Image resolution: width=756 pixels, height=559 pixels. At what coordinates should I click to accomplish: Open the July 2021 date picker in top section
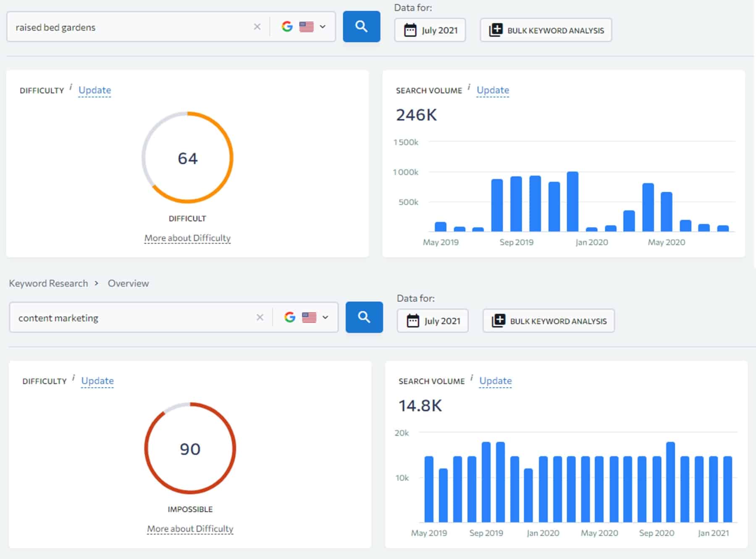point(430,30)
